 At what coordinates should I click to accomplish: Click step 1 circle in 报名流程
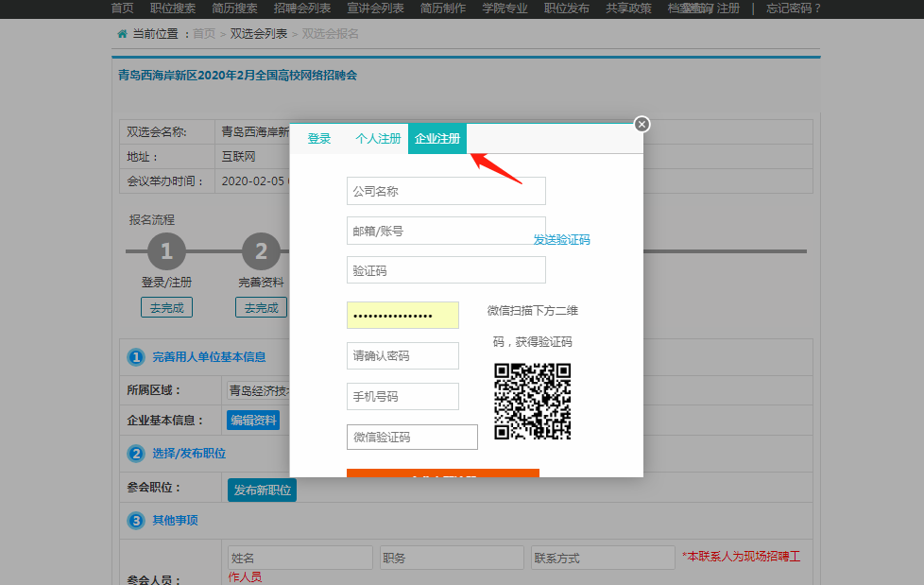166,251
